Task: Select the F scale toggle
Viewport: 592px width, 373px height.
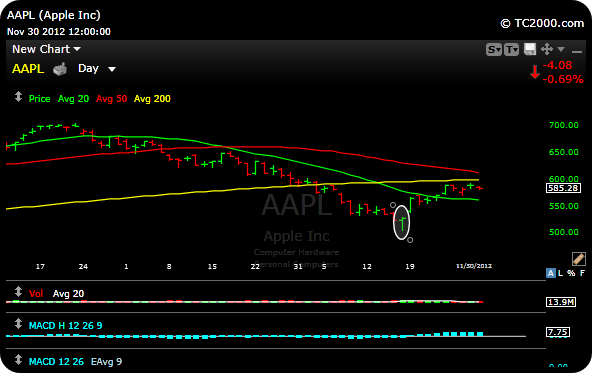Action: point(582,273)
